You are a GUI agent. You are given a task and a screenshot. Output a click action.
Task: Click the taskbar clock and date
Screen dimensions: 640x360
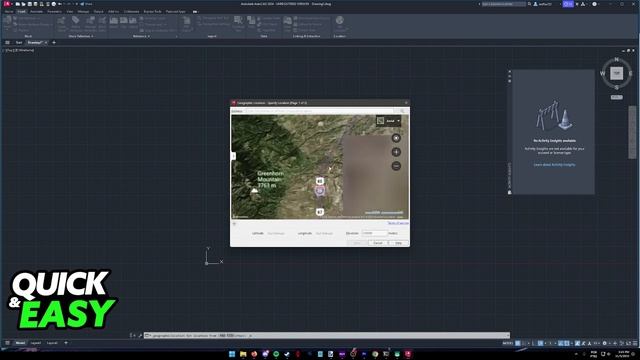623,354
